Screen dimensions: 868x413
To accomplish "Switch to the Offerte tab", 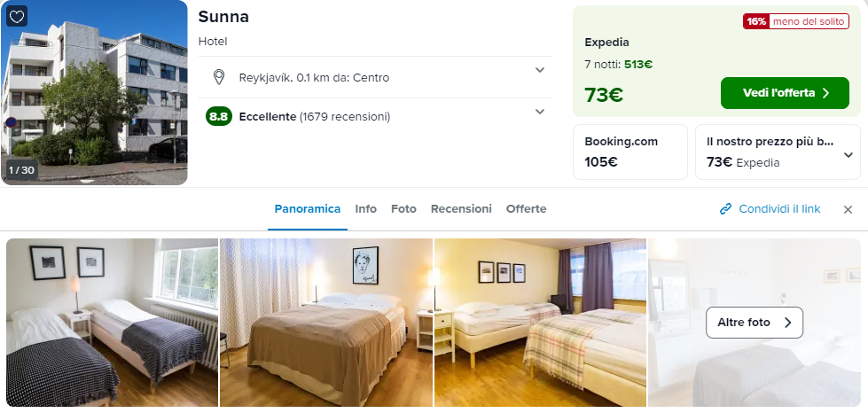I will tap(526, 209).
